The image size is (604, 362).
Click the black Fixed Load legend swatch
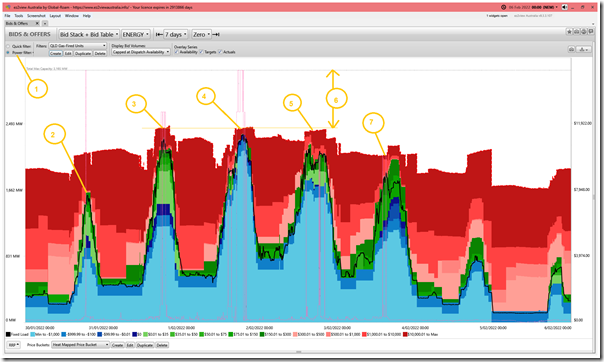pyautogui.click(x=8, y=334)
